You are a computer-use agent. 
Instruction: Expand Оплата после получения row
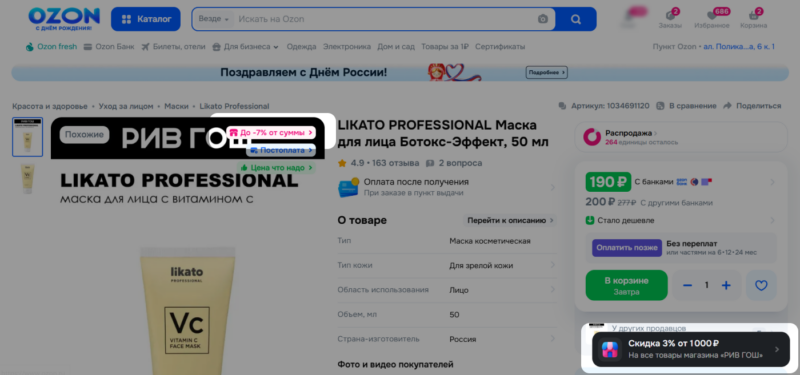pyautogui.click(x=447, y=187)
